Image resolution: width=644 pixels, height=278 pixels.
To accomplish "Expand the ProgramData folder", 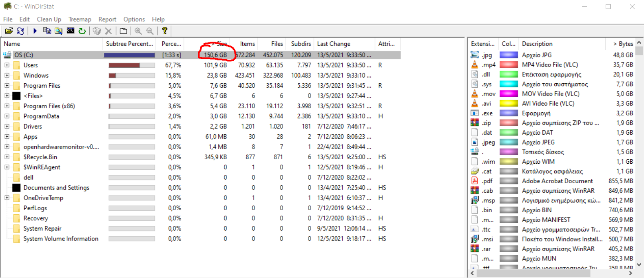I will [x=7, y=116].
